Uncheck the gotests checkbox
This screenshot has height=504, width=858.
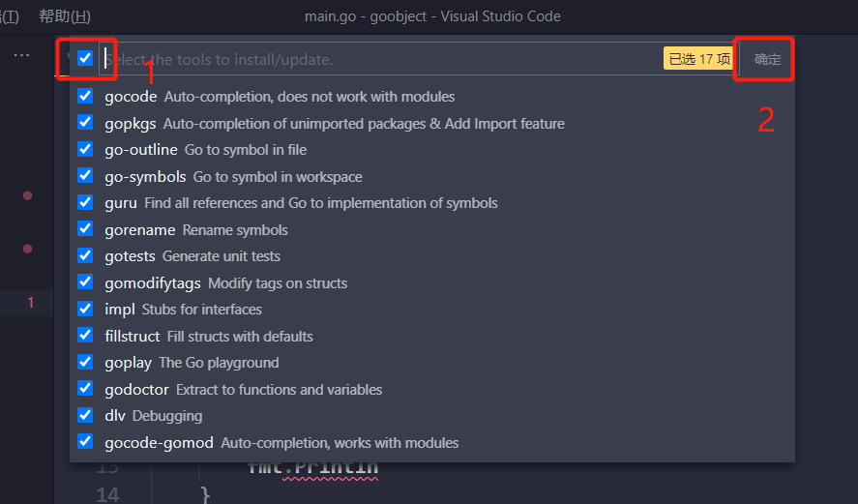point(85,255)
